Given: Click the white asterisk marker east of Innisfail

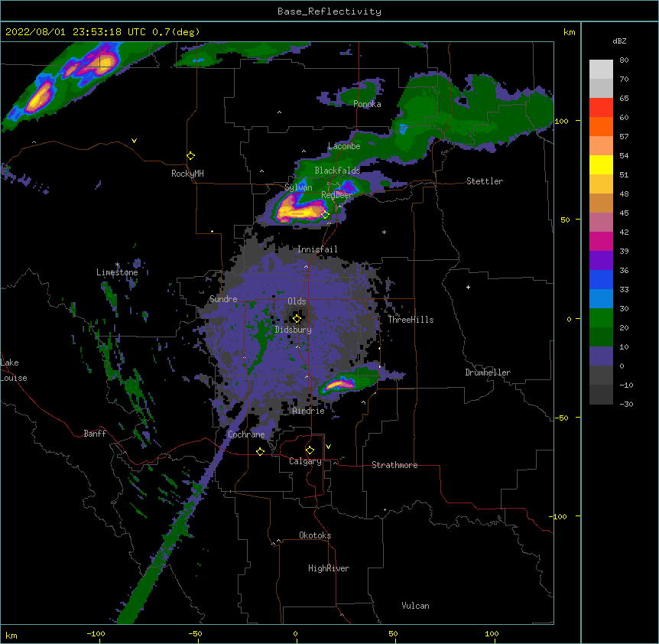Looking at the screenshot, I should [x=384, y=232].
